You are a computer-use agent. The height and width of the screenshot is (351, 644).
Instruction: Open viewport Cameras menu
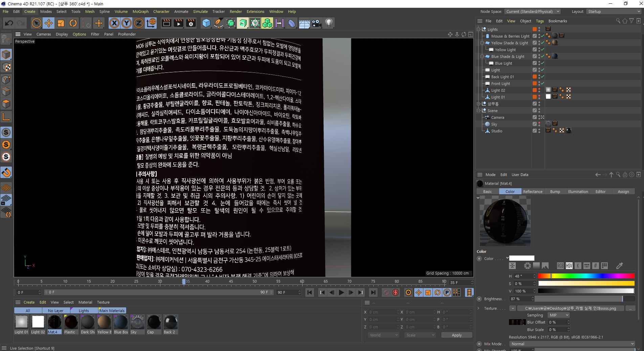pyautogui.click(x=44, y=34)
